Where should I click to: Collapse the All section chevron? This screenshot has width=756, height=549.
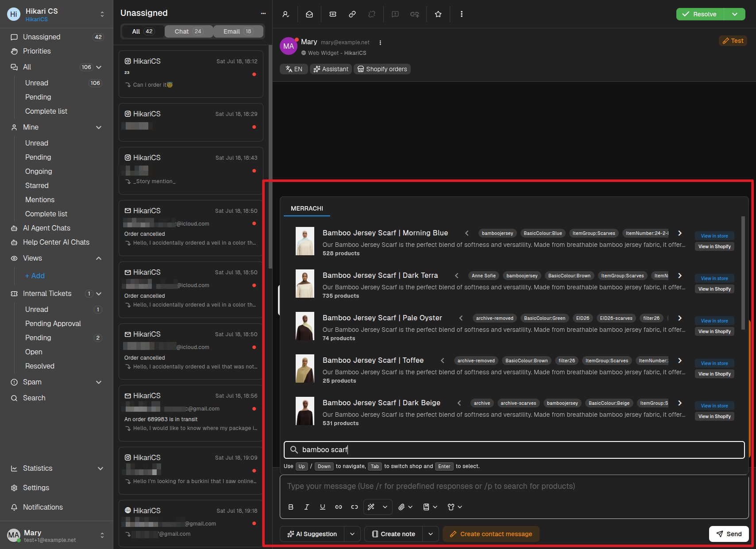pyautogui.click(x=99, y=67)
